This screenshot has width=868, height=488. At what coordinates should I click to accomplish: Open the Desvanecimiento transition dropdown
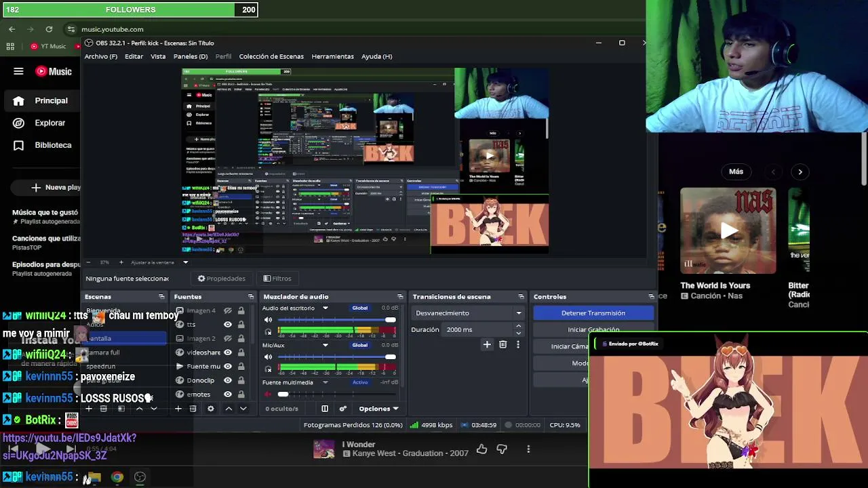click(x=468, y=313)
